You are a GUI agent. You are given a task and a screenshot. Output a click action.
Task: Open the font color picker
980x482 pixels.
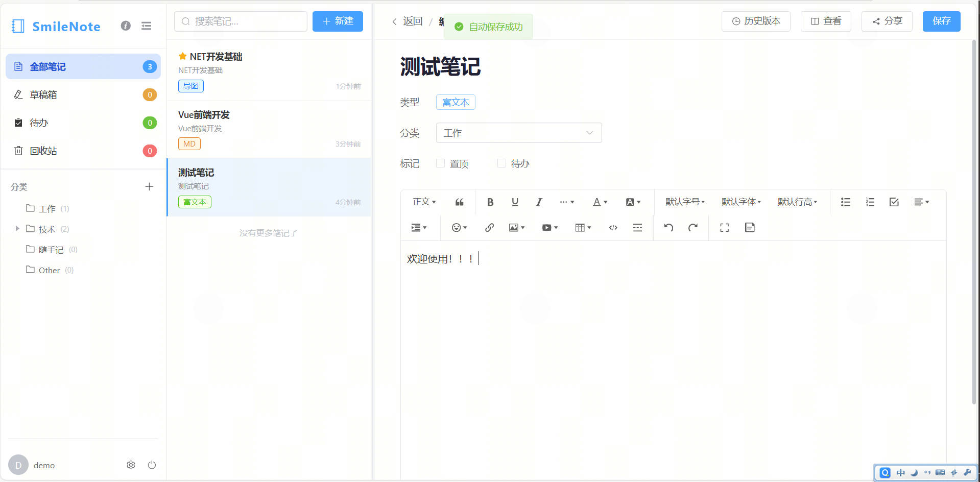pos(600,202)
